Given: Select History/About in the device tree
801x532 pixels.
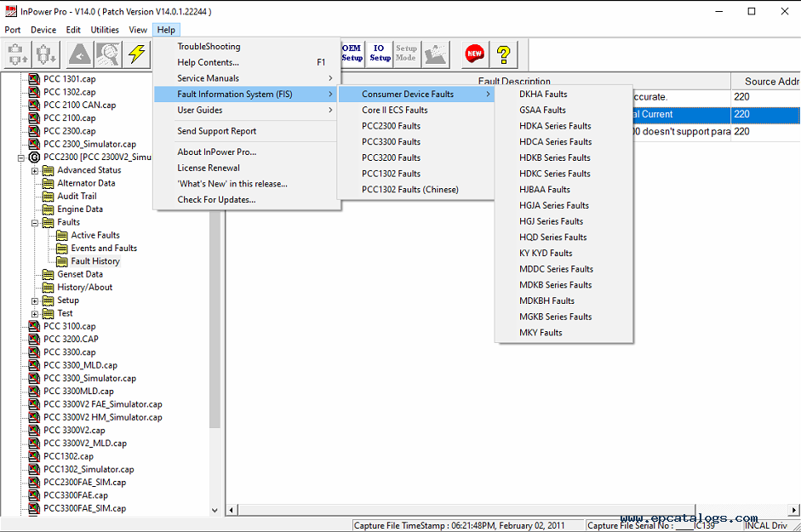Looking at the screenshot, I should point(85,287).
